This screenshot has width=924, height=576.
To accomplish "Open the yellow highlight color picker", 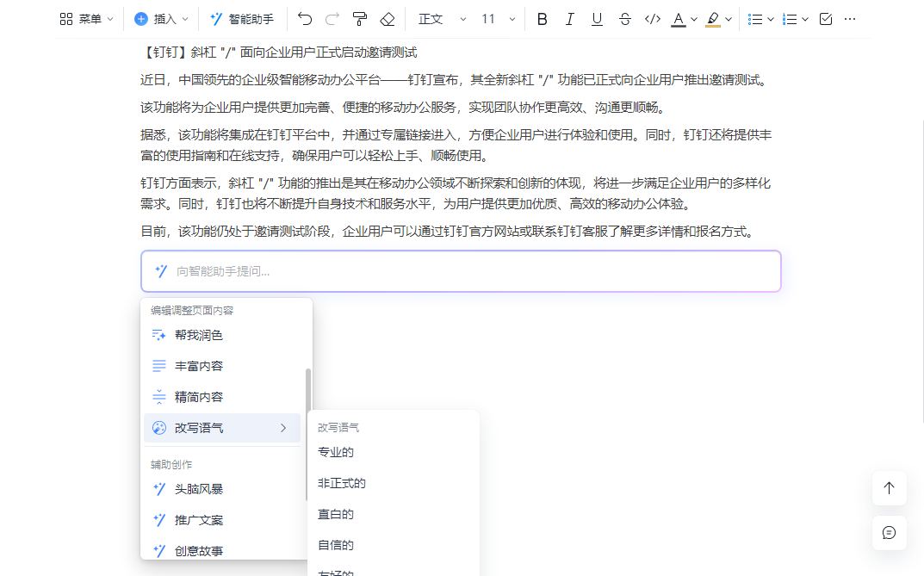I will click(x=718, y=19).
